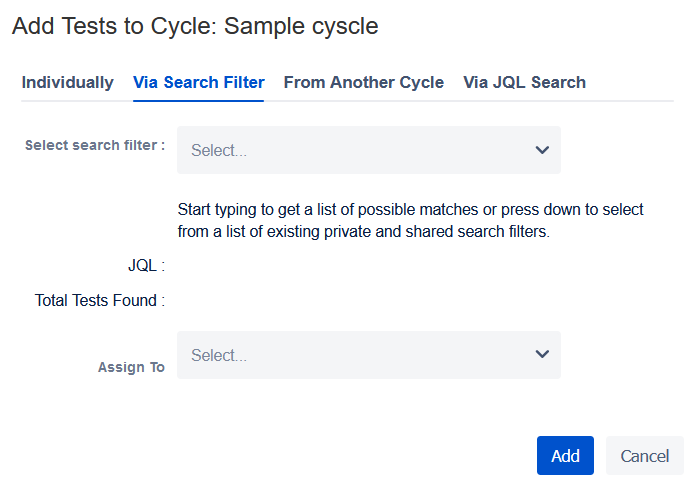Click the "Start typing to get a list" hint line
699x485 pixels.
click(x=410, y=210)
